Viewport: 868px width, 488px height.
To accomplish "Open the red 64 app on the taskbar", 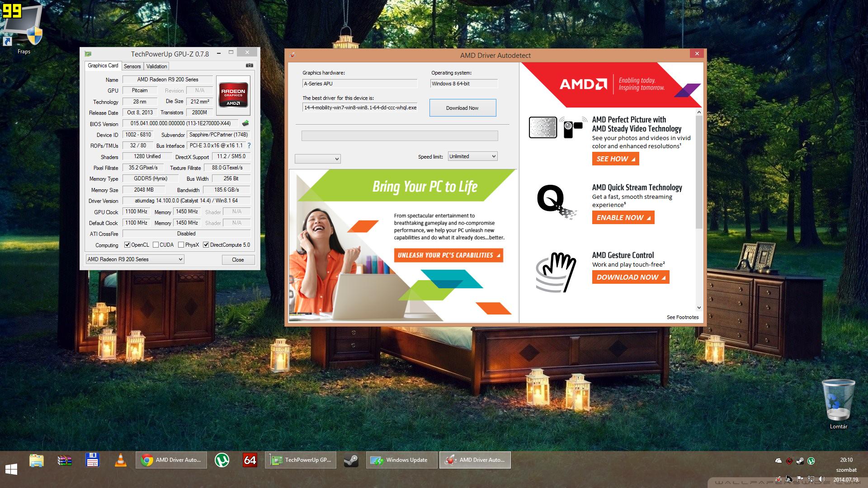I will tap(250, 460).
